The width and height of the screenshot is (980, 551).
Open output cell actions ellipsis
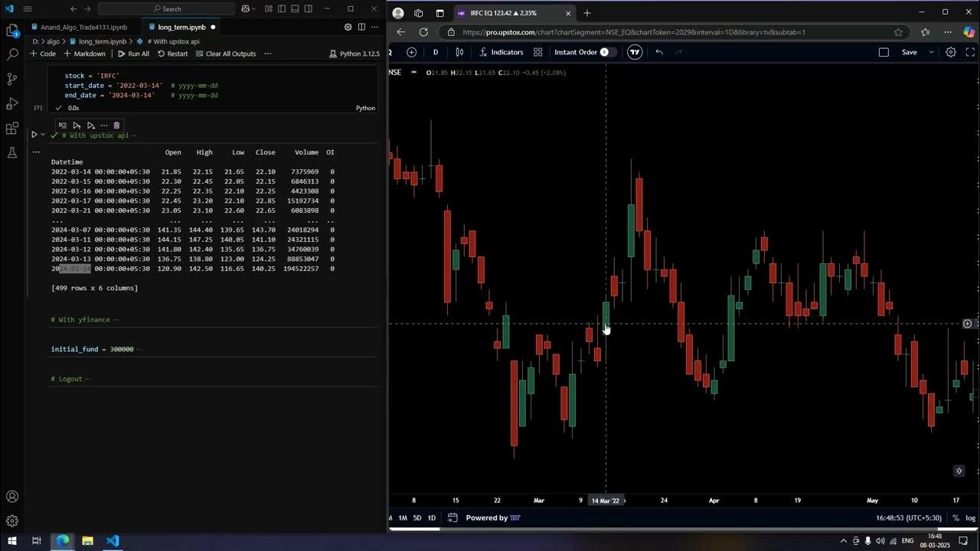click(35, 152)
